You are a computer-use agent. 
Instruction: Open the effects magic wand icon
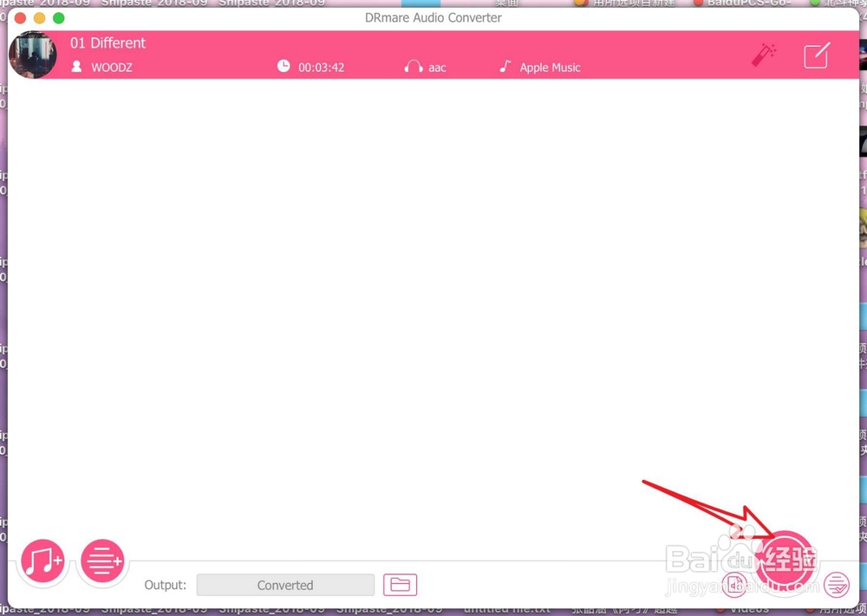(764, 55)
